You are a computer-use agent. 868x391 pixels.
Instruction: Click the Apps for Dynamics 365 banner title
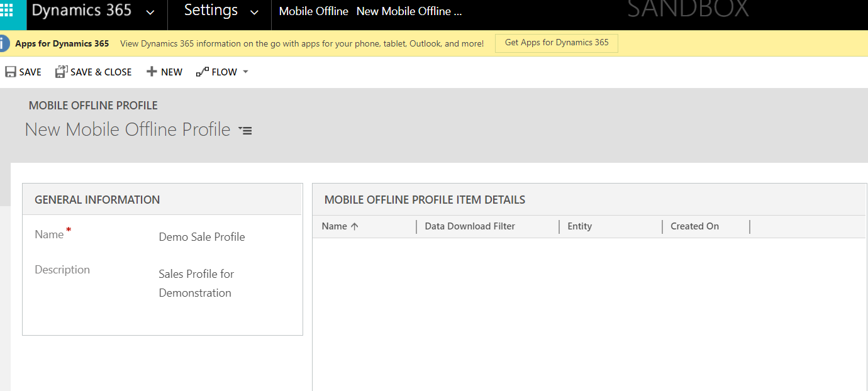coord(62,43)
